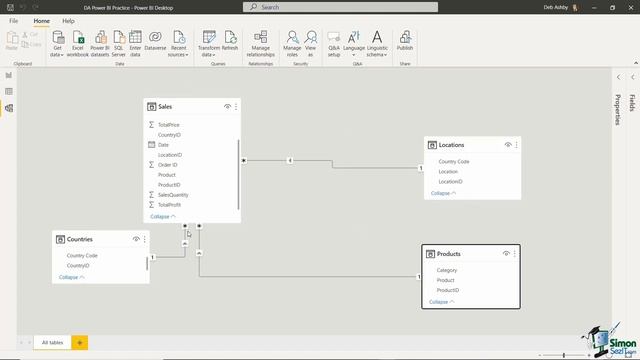640x360 pixels.
Task: Publish the report
Action: (405, 41)
